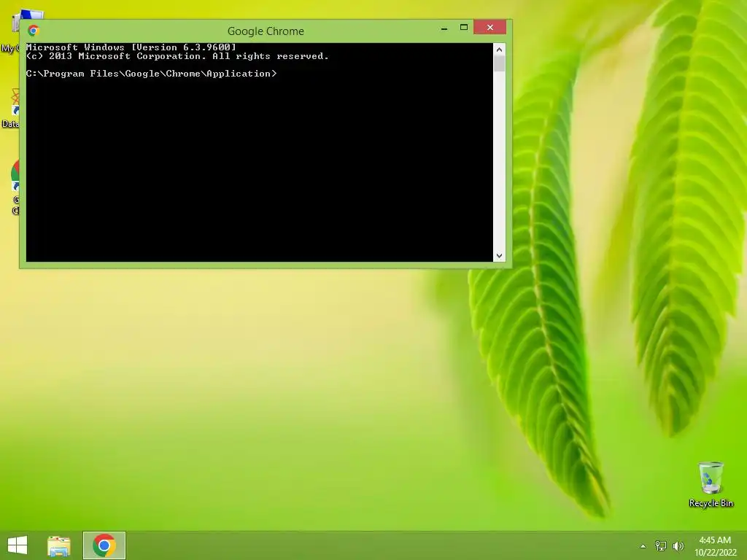Click the Google Chrome title bar text
Screen dimensions: 747x560
tap(266, 31)
